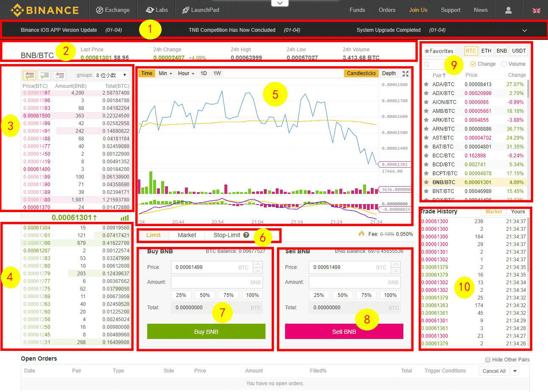548x392 pixels.
Task: Switch chart to Depth view
Action: coord(389,73)
